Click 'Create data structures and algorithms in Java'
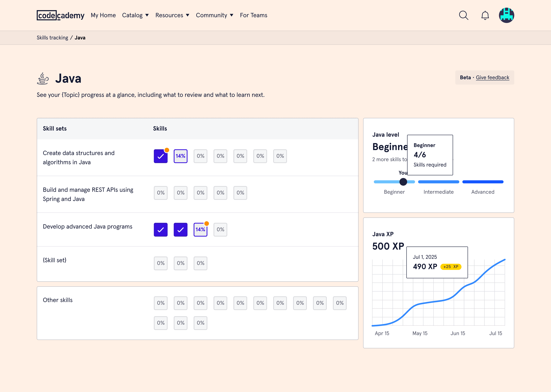The width and height of the screenshot is (551, 392). coord(79,158)
